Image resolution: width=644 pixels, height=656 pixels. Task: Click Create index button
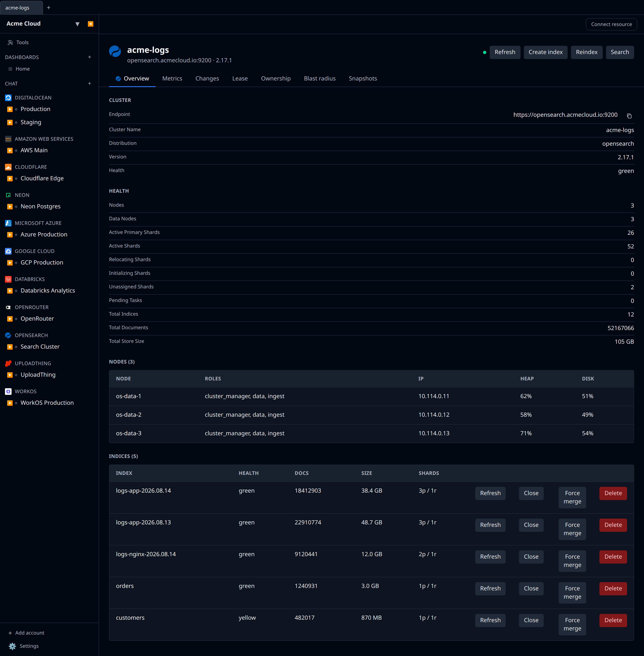545,52
